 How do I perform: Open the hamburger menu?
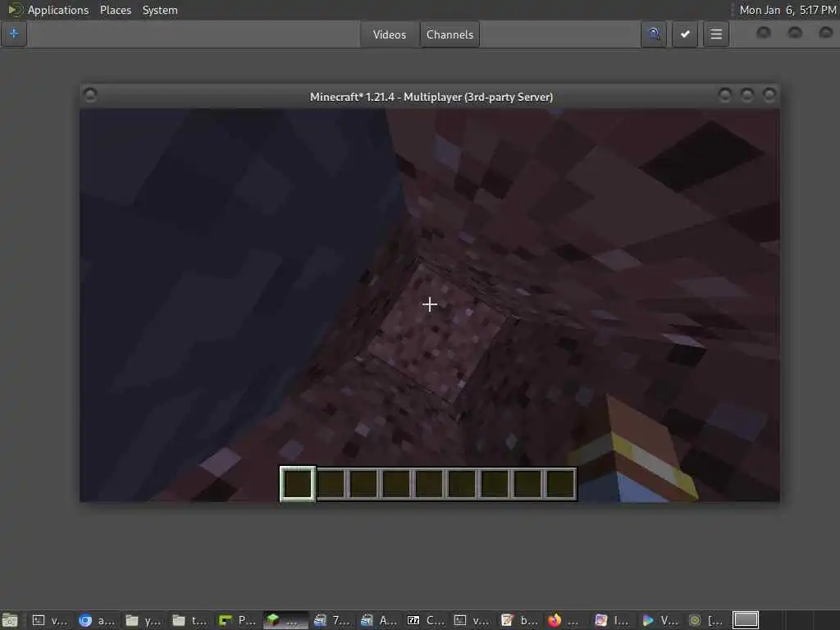[x=716, y=34]
